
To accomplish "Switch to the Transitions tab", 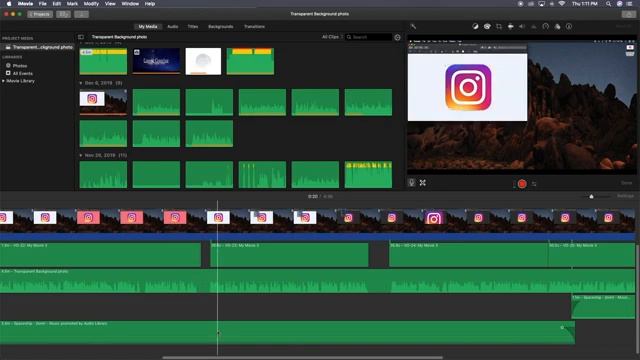I will pos(254,27).
